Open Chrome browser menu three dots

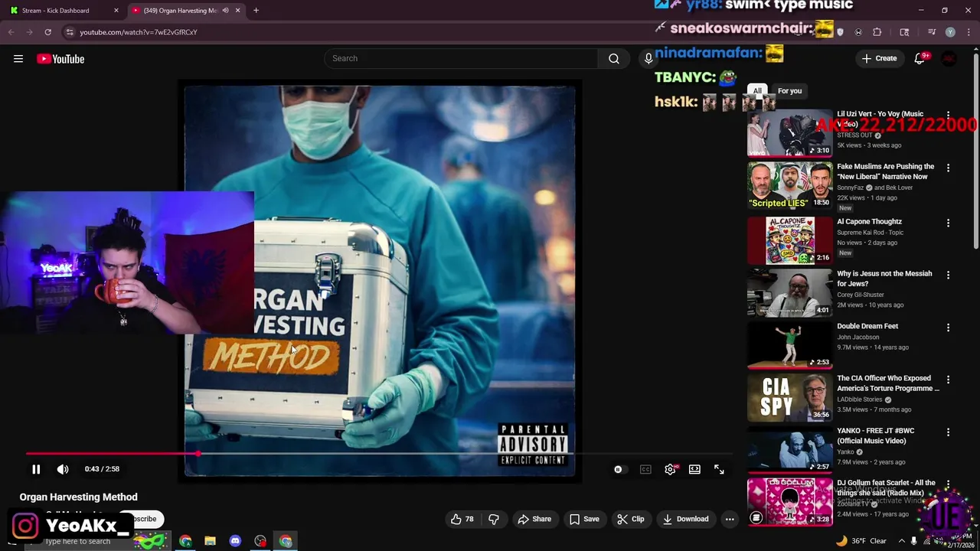[969, 32]
